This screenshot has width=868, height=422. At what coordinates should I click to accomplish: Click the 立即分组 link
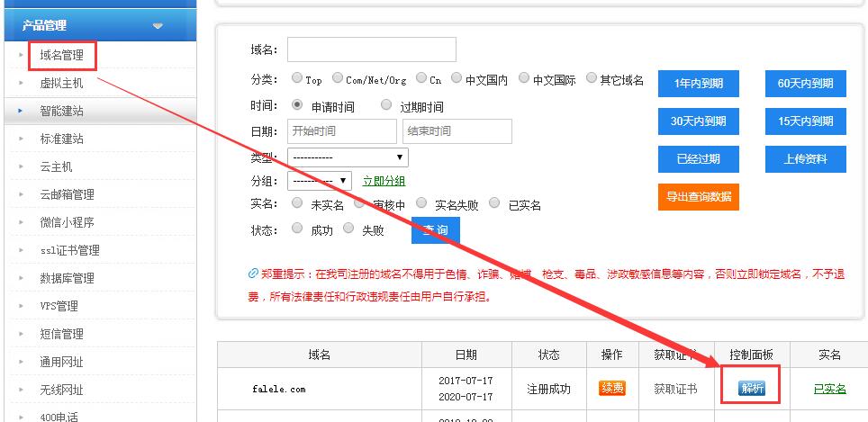click(384, 181)
